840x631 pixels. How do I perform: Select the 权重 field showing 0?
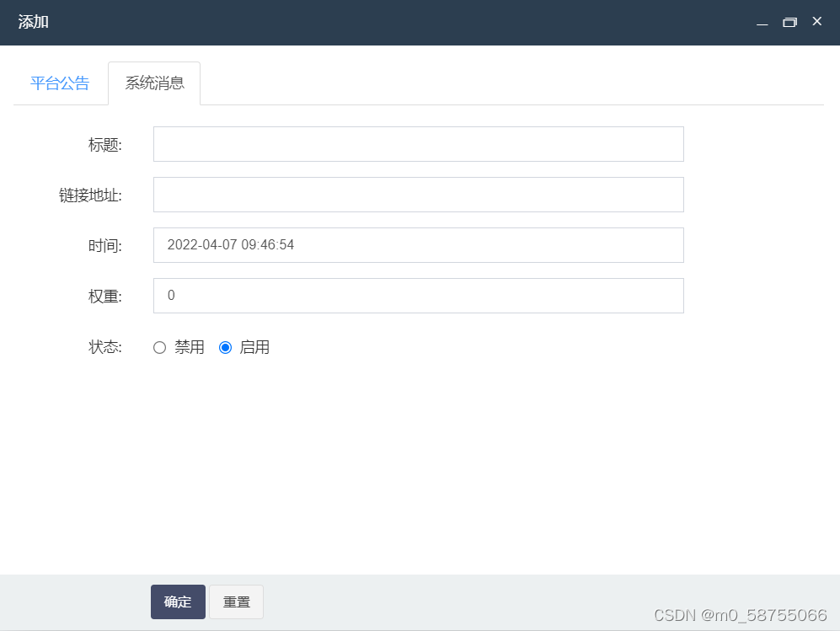pyautogui.click(x=418, y=296)
